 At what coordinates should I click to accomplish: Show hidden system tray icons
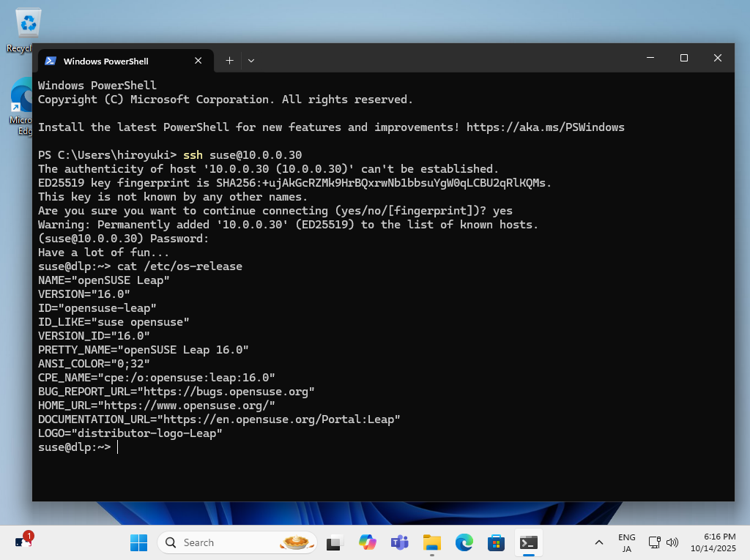point(599,542)
